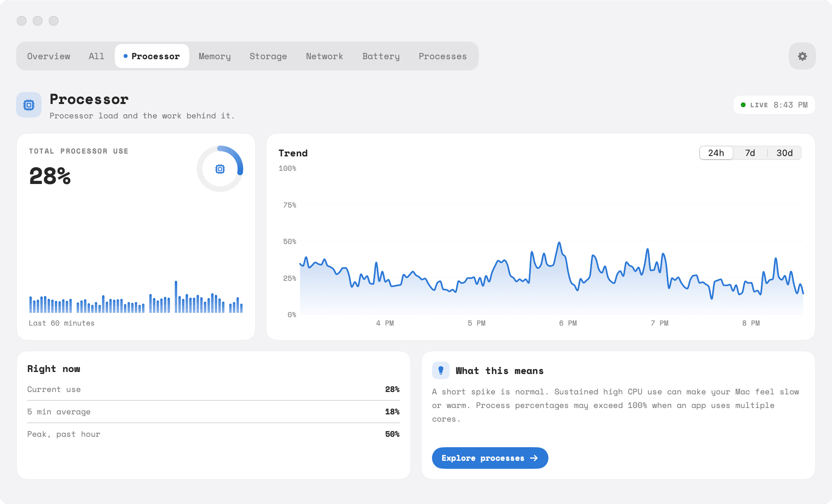Click the What this means heading
Screen dimensions: 832x504
(x=500, y=371)
